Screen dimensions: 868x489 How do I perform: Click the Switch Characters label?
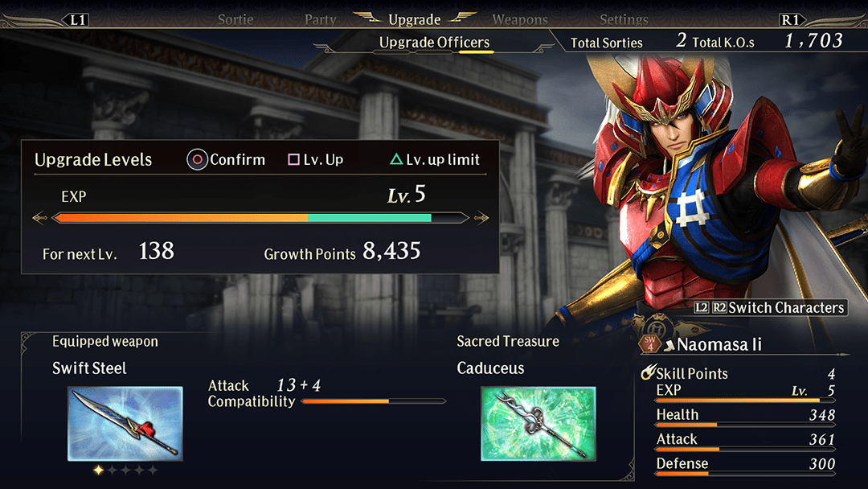786,307
